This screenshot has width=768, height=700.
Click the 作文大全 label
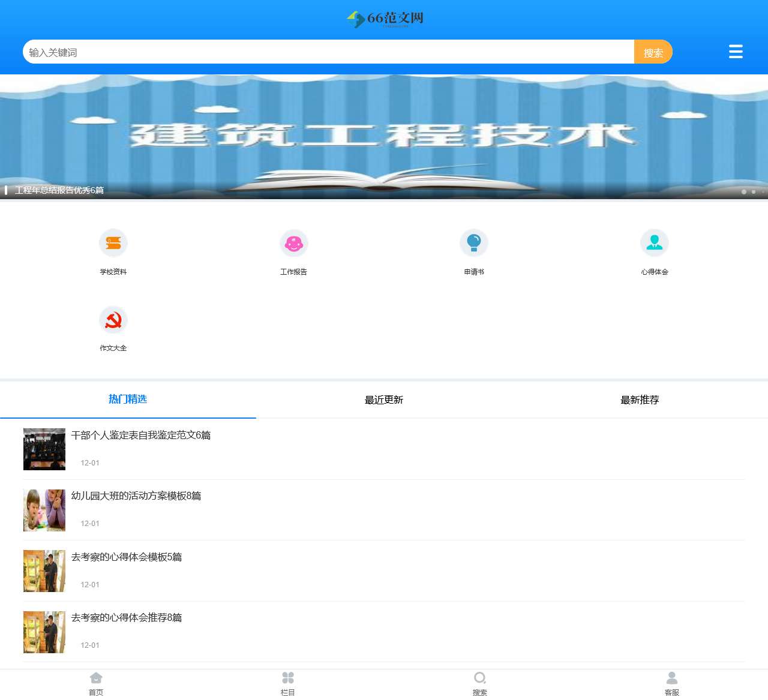[x=113, y=349]
